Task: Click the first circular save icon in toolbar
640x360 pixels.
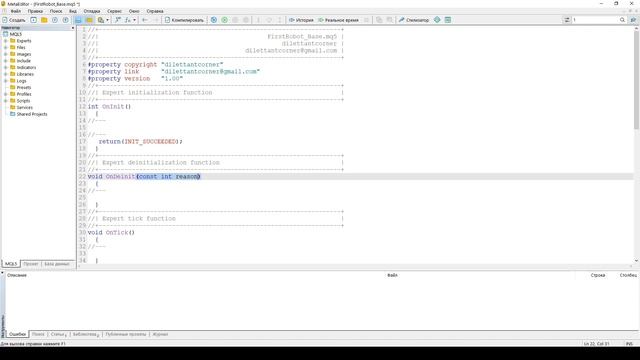Action: pyautogui.click(x=55, y=20)
